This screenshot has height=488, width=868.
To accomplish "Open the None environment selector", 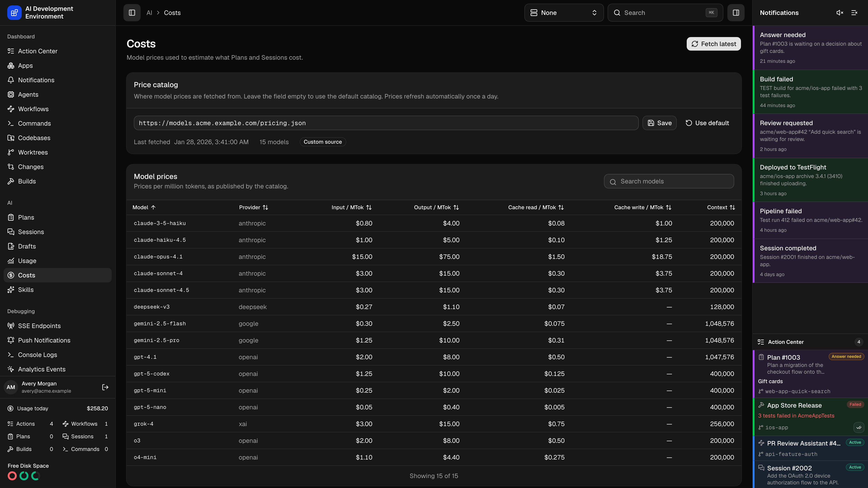I will tap(564, 12).
